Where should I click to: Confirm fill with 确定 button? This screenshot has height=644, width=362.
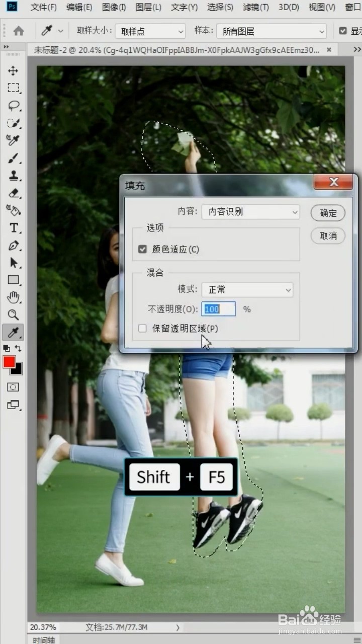(328, 213)
